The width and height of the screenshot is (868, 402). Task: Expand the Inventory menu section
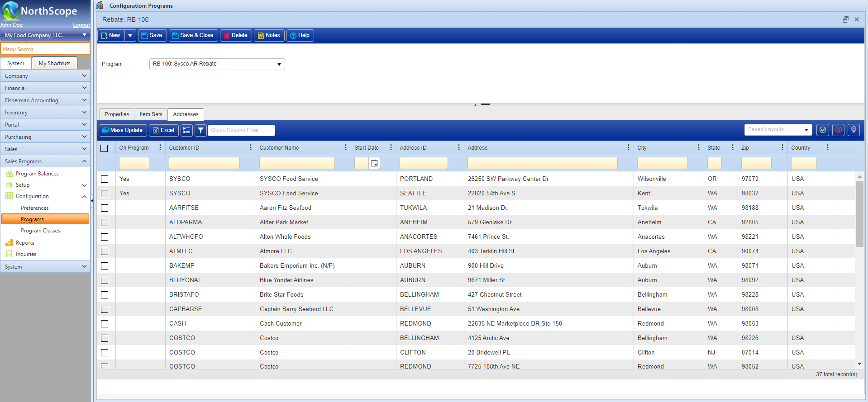point(45,113)
